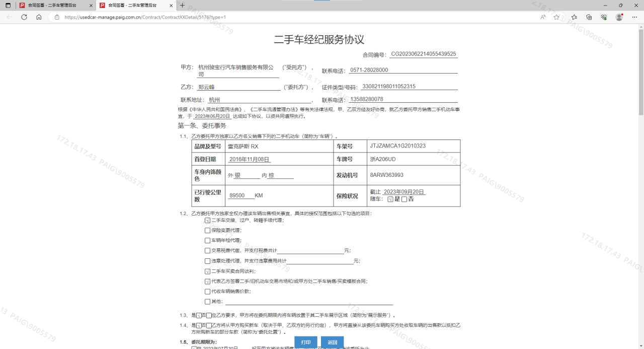The height and width of the screenshot is (349, 644).
Task: Click the 打印 print button
Action: pyautogui.click(x=306, y=342)
